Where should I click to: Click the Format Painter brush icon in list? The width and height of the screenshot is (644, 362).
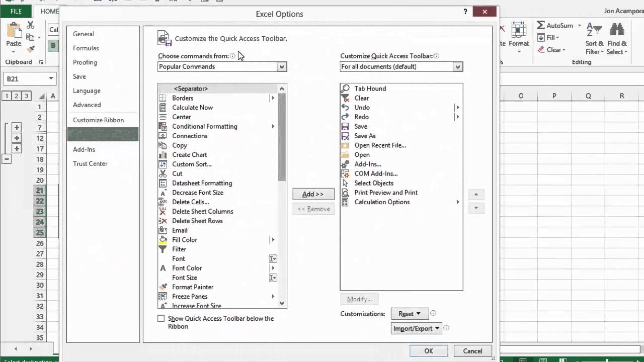coord(163,287)
